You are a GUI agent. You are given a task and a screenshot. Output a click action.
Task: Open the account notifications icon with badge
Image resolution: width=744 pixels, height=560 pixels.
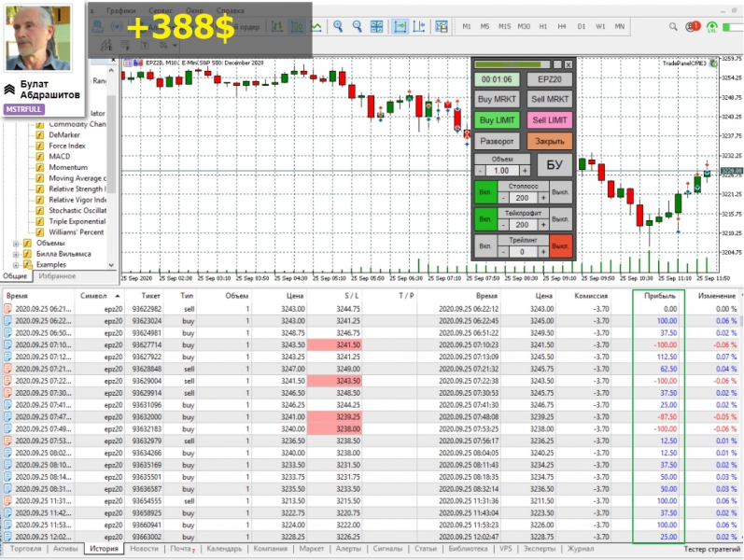693,26
